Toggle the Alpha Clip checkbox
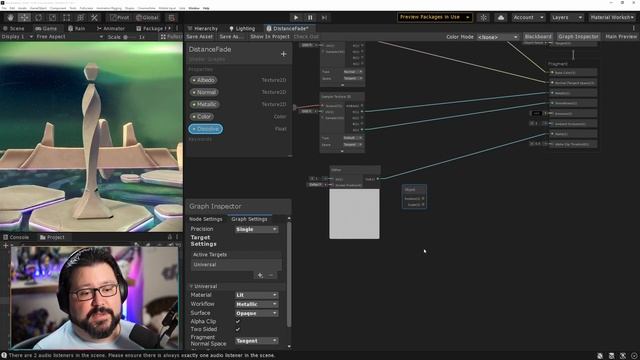 click(x=238, y=322)
